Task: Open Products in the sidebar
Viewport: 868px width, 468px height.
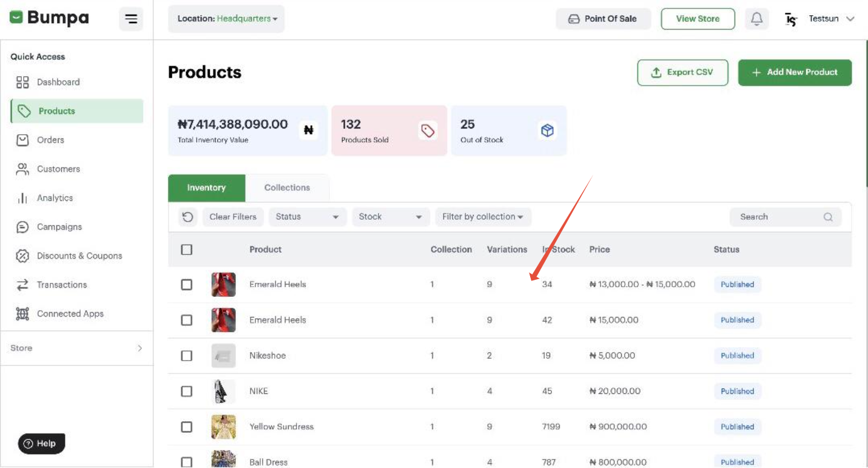Action: (x=77, y=111)
